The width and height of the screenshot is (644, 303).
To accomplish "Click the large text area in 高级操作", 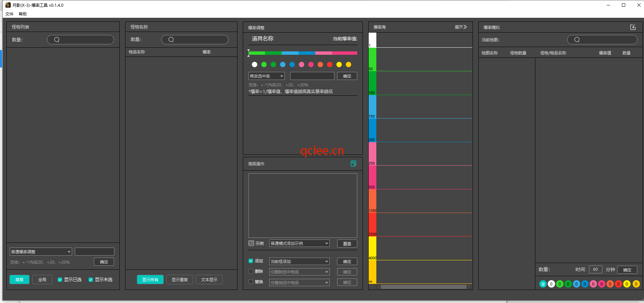I will click(x=303, y=206).
